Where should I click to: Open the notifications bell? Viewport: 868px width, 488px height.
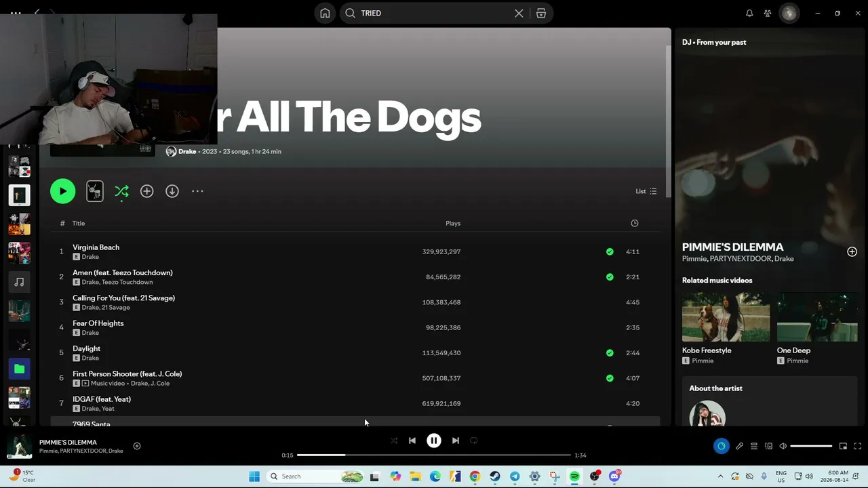coord(749,13)
